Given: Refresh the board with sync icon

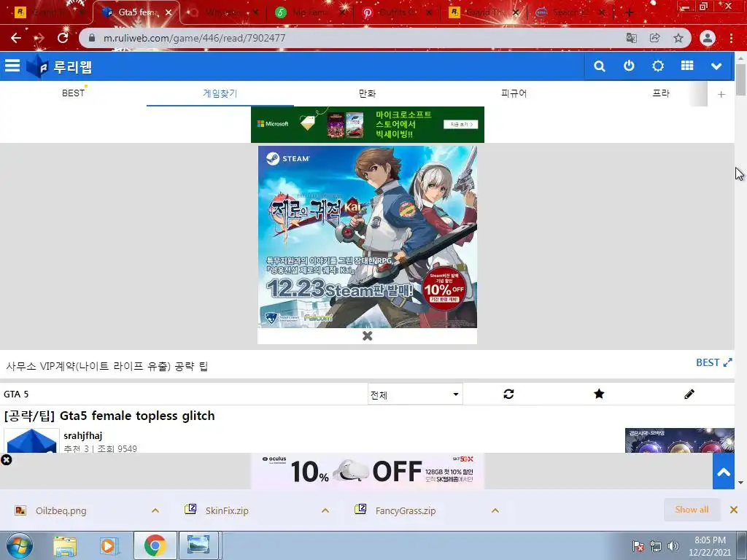Looking at the screenshot, I should [508, 394].
